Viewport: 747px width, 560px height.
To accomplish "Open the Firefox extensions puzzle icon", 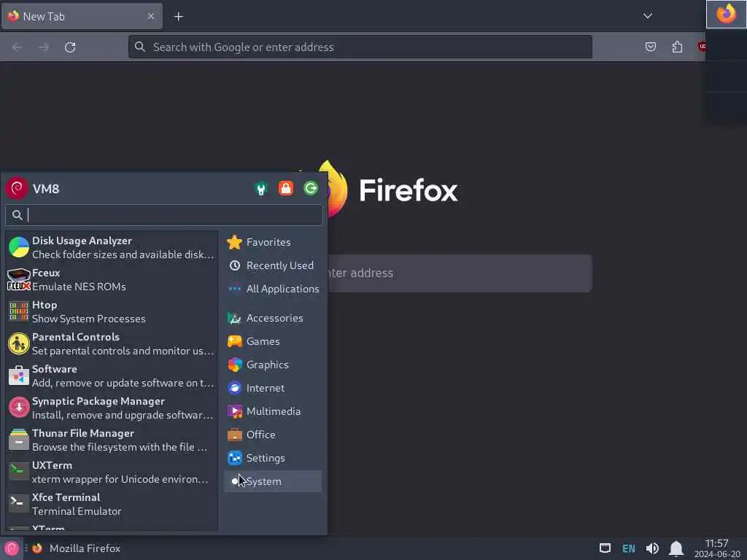I will tap(677, 47).
